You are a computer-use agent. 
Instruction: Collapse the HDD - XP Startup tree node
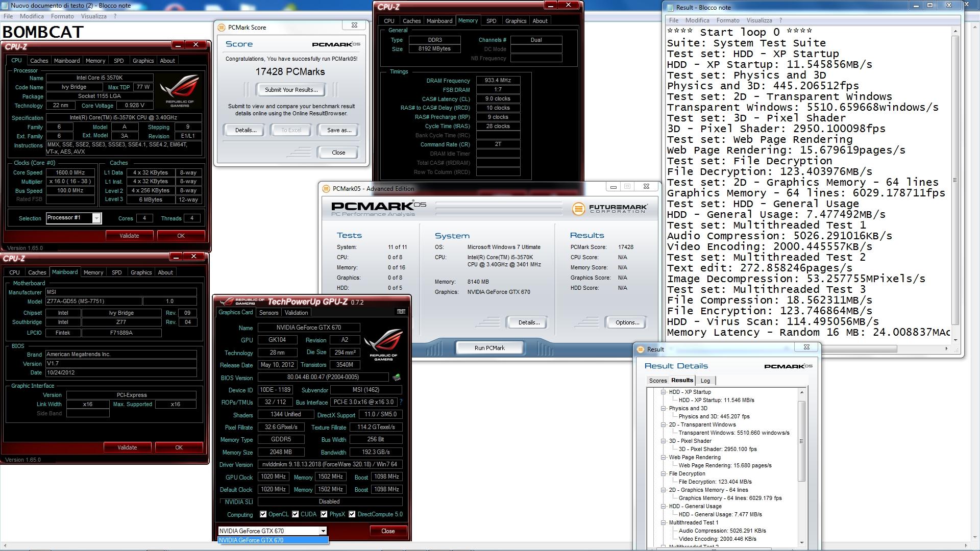coord(664,392)
